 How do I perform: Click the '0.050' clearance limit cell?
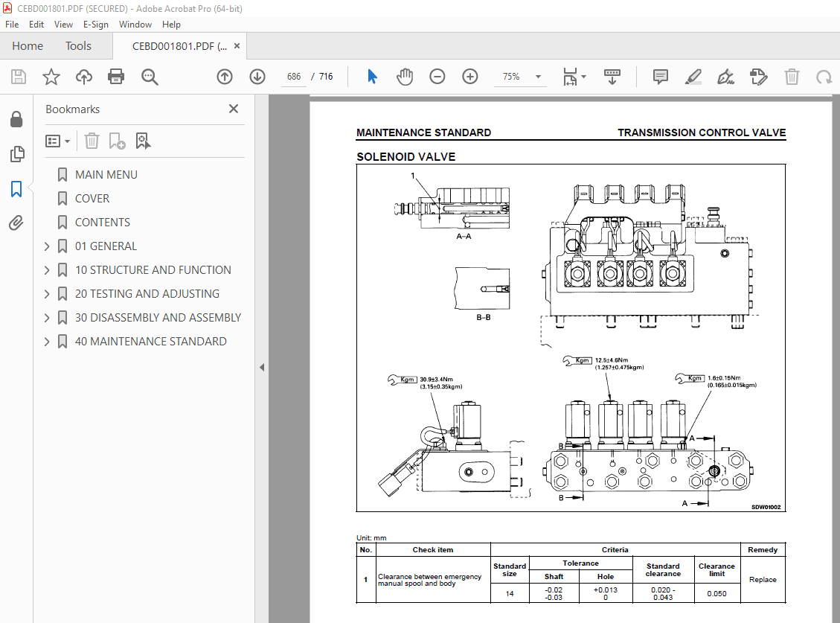pyautogui.click(x=716, y=593)
